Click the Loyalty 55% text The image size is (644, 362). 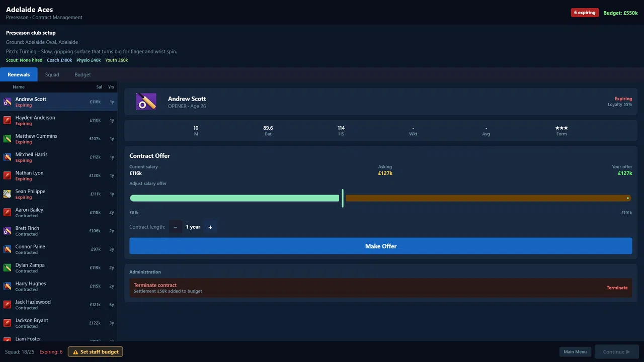click(620, 105)
